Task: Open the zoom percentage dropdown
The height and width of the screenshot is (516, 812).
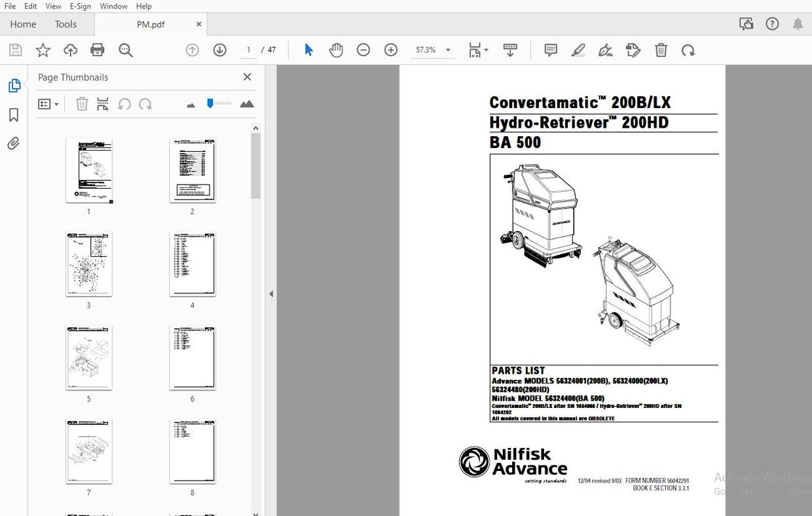Action: coord(448,50)
